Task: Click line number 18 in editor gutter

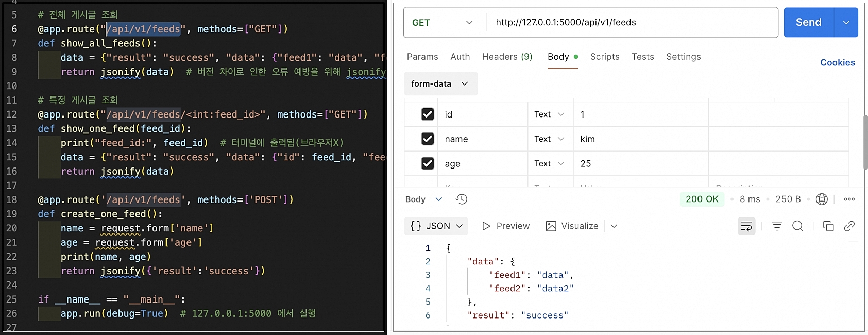Action: pos(11,199)
